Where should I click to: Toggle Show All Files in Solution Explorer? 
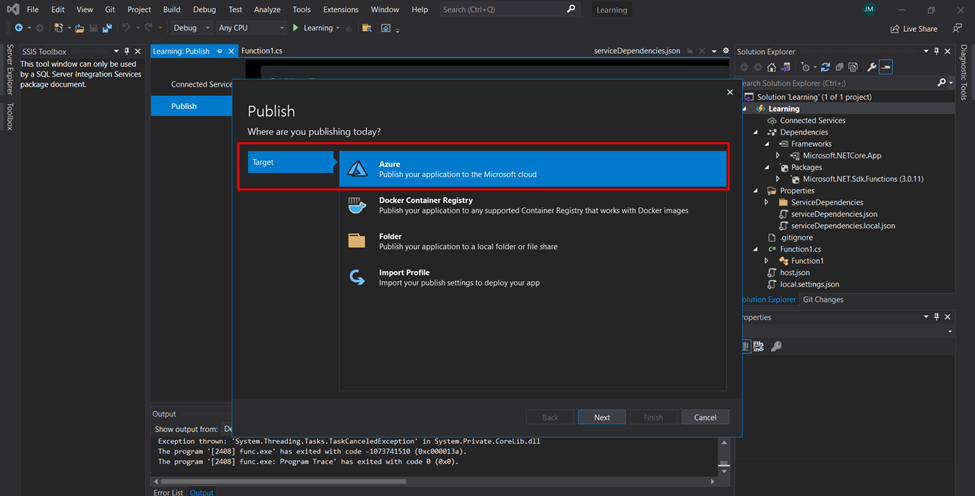(853, 67)
